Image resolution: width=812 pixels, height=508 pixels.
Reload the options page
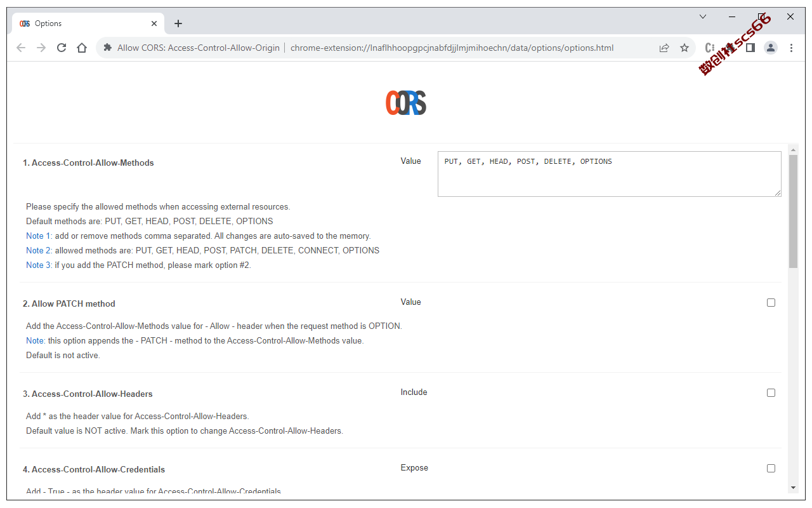pos(62,48)
